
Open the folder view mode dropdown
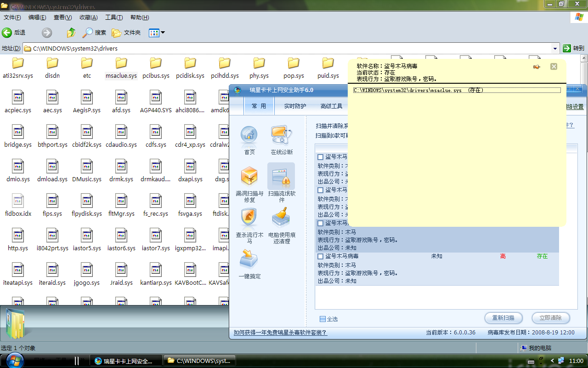point(163,33)
